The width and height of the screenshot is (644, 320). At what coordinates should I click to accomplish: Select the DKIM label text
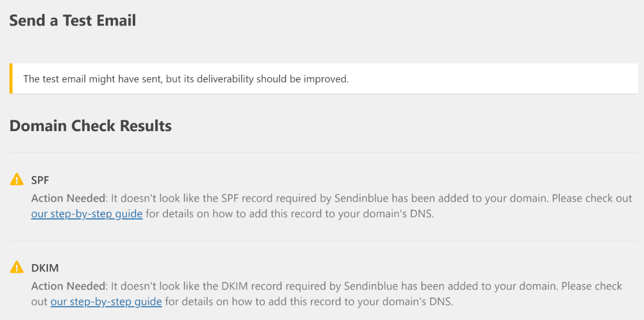coord(45,268)
